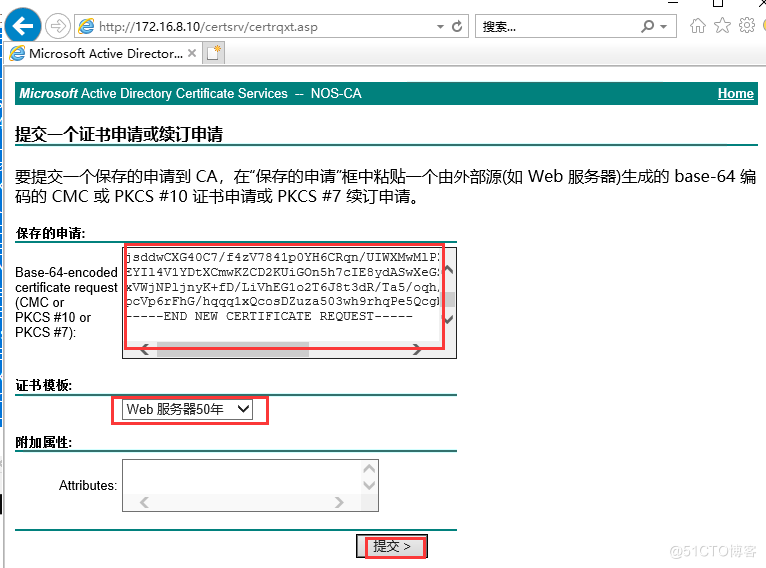This screenshot has width=766, height=568.
Task: Click the 提交 > submit button
Action: click(392, 546)
